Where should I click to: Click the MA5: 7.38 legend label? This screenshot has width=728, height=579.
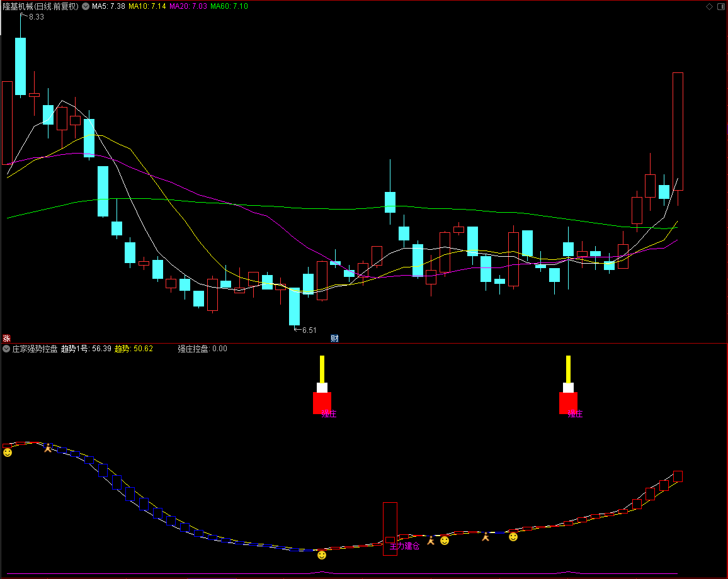coord(108,6)
